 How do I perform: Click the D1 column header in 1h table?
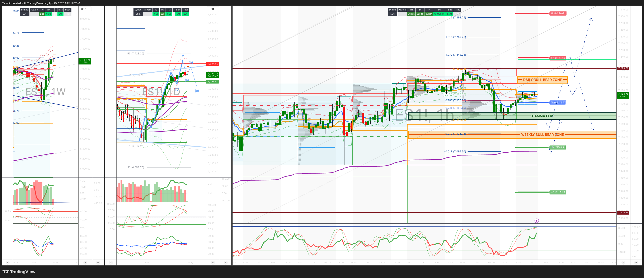point(439,10)
